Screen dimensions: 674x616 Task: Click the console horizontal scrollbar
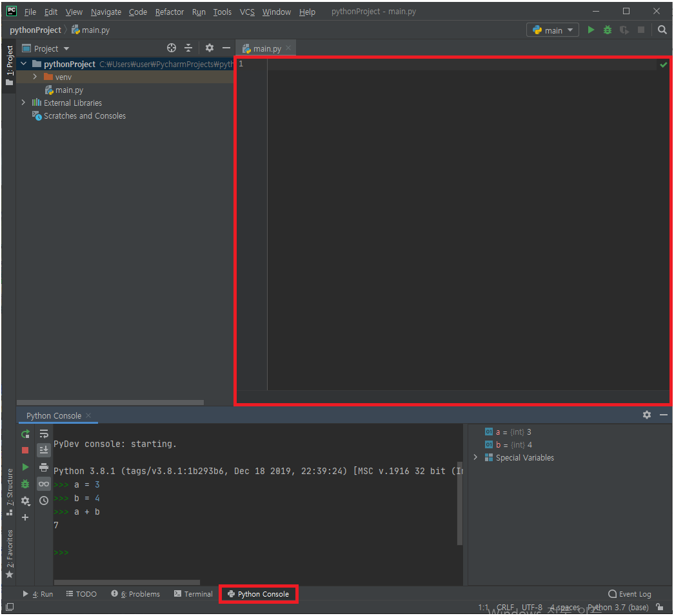(x=127, y=582)
